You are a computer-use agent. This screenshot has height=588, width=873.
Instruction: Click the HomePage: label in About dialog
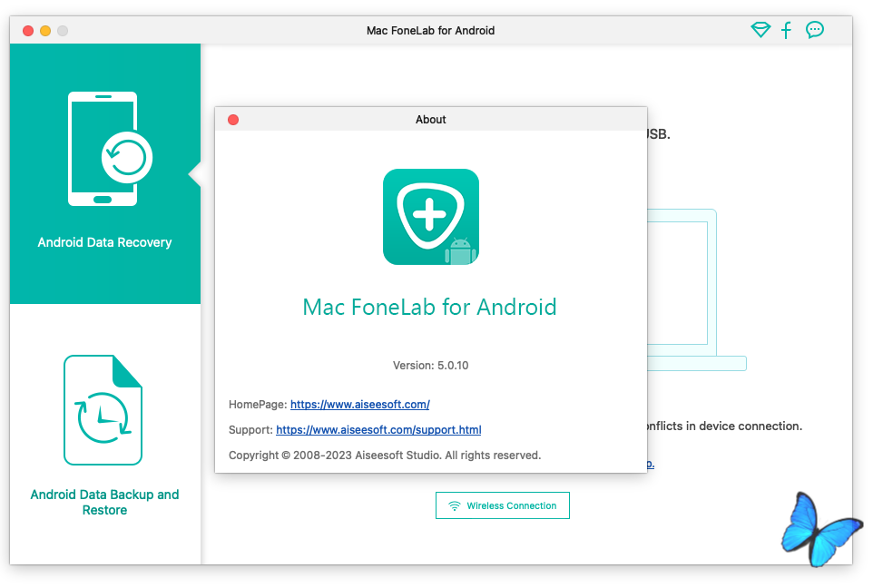click(258, 405)
